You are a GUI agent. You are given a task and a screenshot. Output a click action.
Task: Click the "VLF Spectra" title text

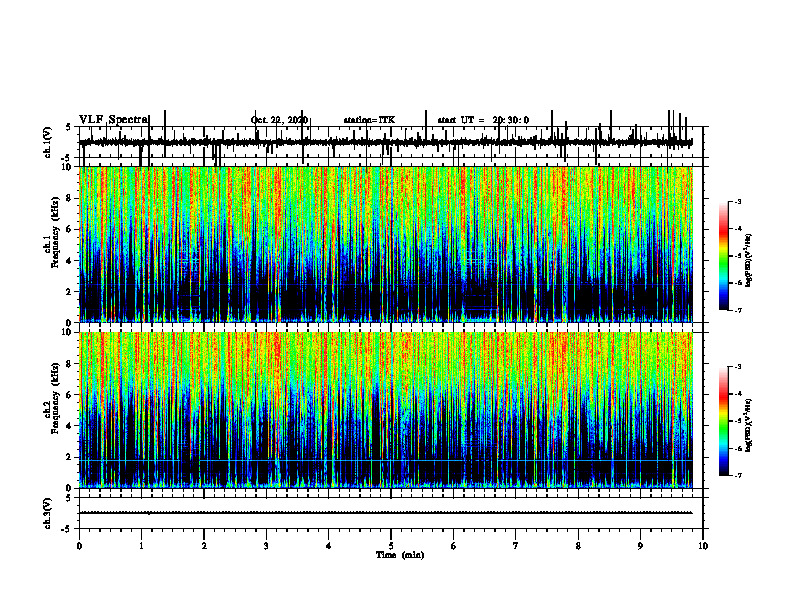click(x=113, y=119)
